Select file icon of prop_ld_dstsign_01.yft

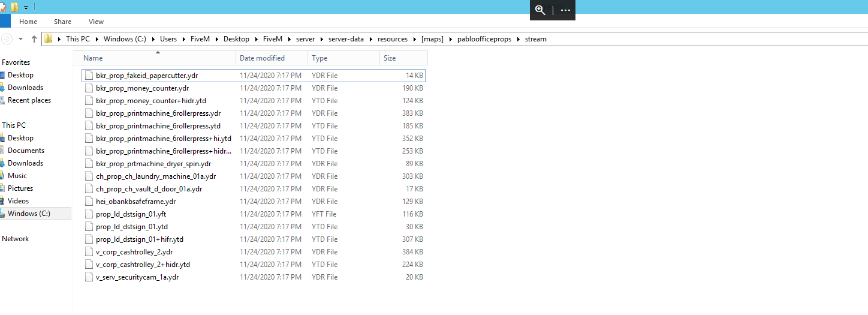coord(89,214)
